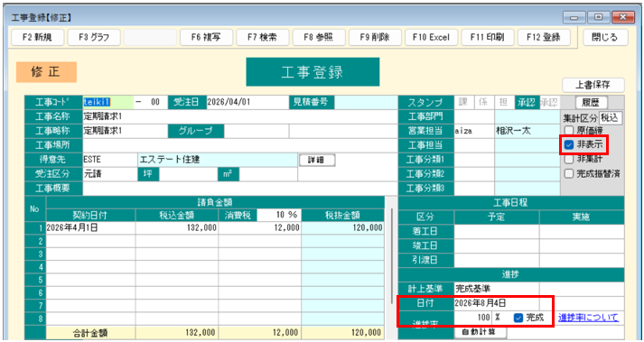Click the 工事分類1 code field
The height and width of the screenshot is (342, 644).
474,160
